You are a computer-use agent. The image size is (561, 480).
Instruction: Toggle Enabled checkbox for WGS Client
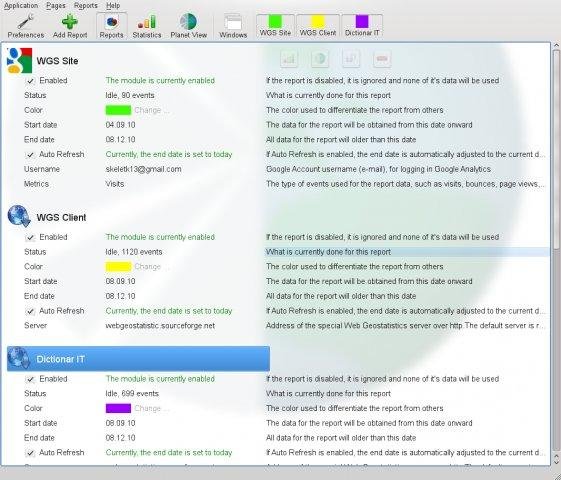pos(30,237)
